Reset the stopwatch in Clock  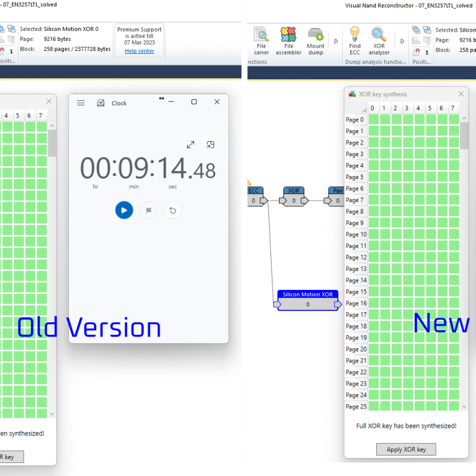172,210
